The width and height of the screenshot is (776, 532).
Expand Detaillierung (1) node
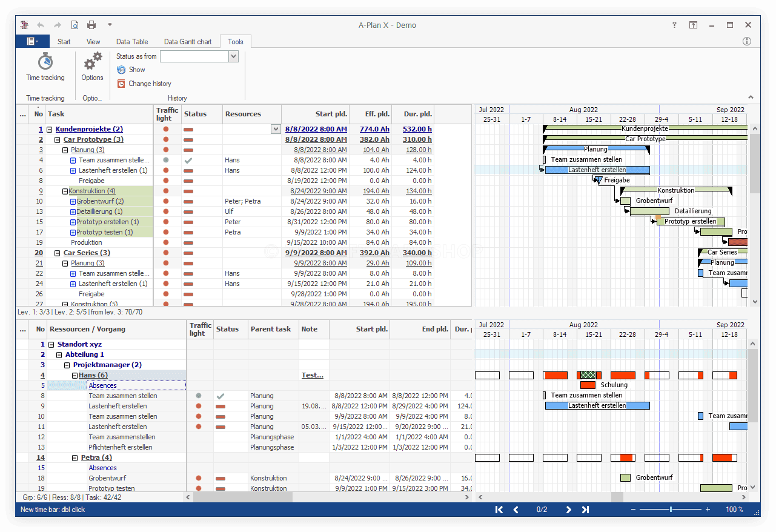pos(73,211)
